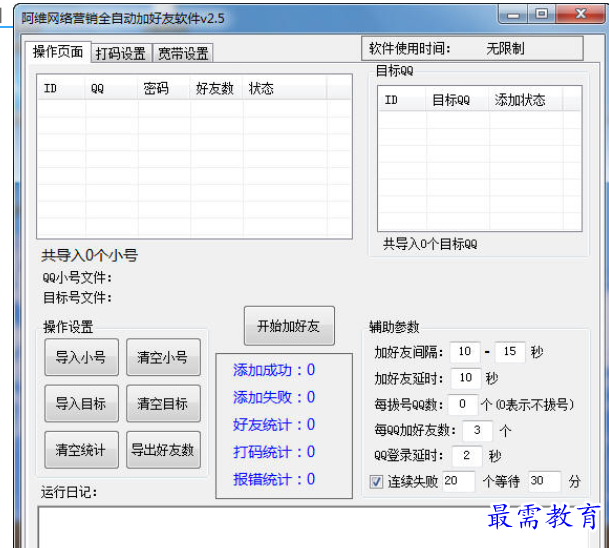Screen dimensions: 609x548
Task: Click the 状态 column header
Action: click(285, 89)
